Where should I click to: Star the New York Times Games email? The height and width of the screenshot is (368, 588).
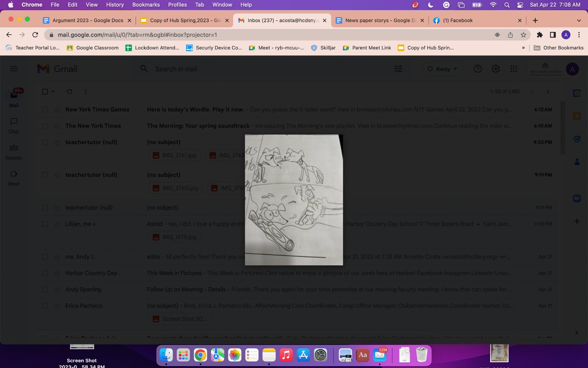coord(57,110)
